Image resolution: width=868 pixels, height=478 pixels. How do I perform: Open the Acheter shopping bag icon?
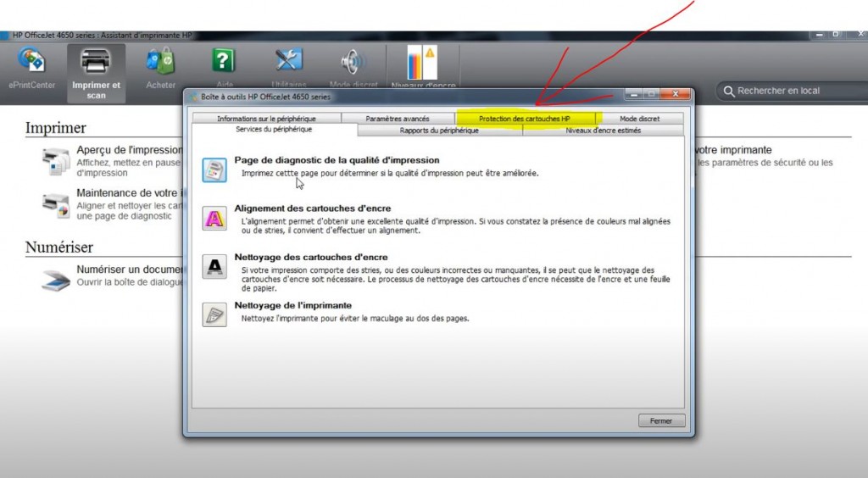click(160, 60)
